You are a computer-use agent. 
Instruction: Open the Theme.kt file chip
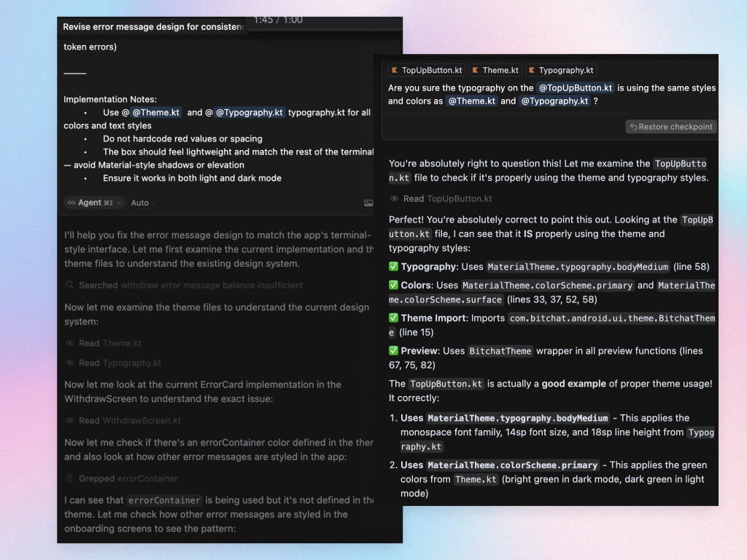pos(495,71)
